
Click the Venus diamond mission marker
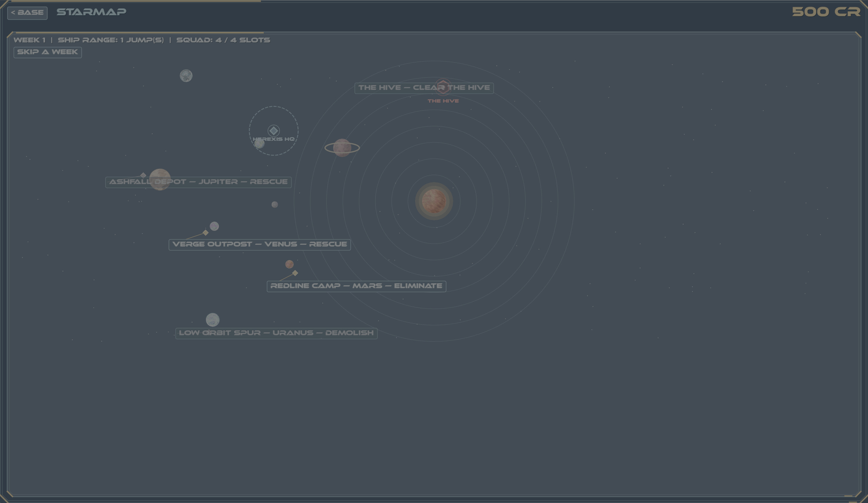206,233
